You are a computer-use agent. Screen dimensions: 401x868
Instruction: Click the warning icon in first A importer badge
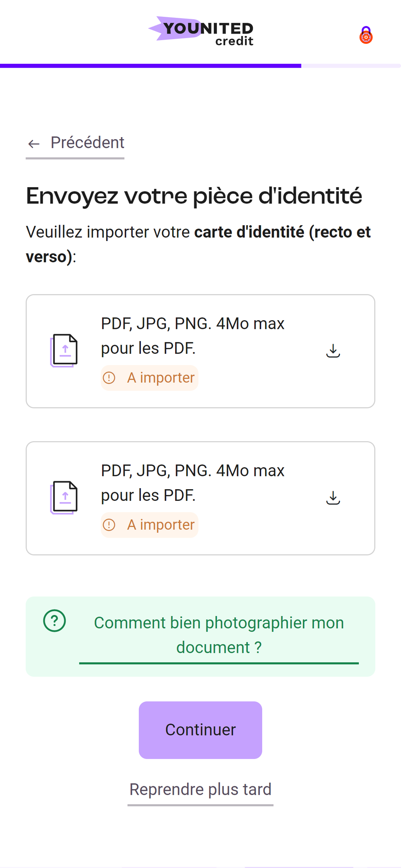(109, 378)
